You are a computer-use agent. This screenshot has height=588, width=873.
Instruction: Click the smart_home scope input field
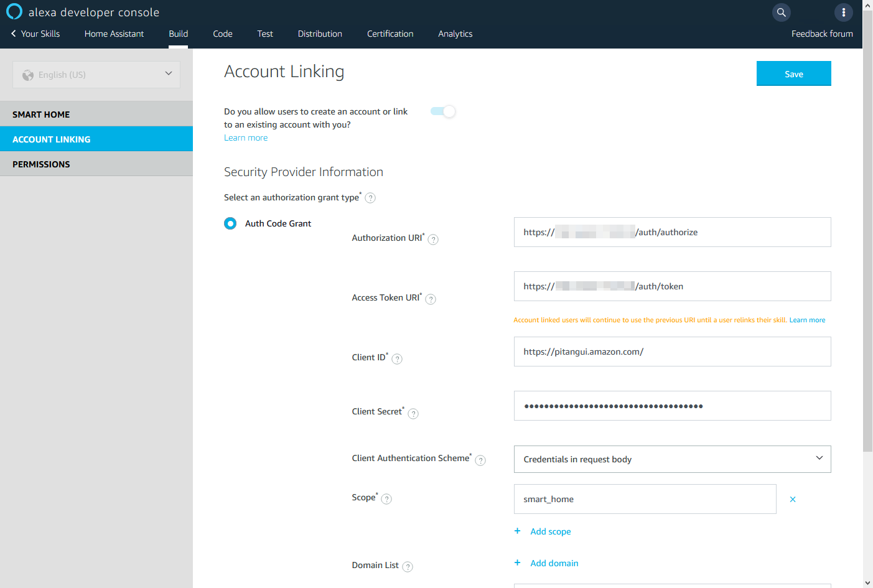click(x=645, y=499)
